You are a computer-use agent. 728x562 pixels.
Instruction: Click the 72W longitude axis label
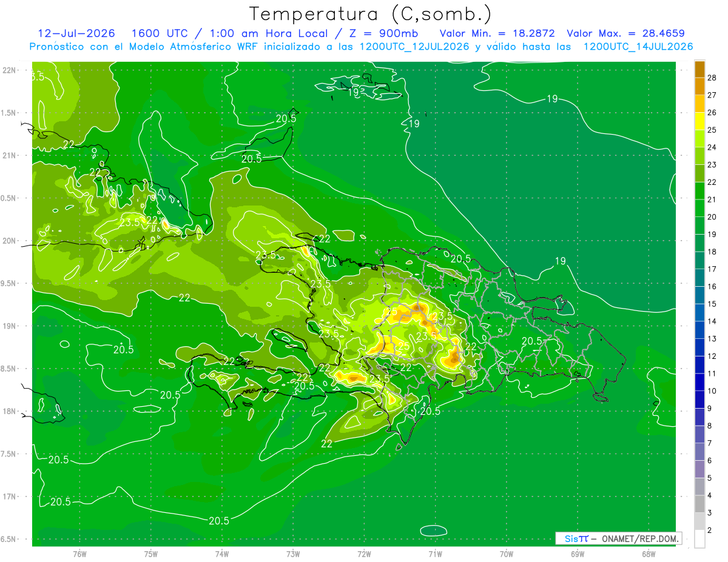coord(365,554)
